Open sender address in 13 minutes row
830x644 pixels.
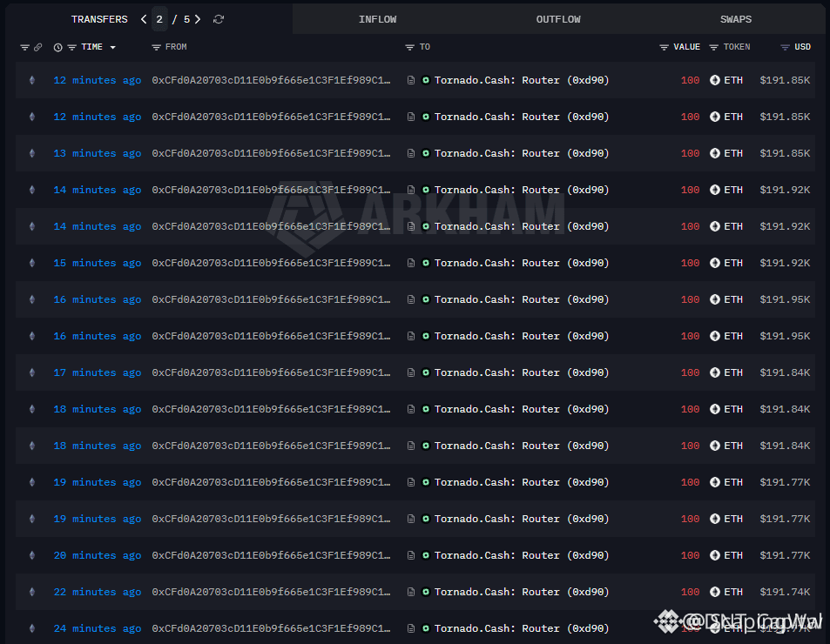tap(271, 153)
